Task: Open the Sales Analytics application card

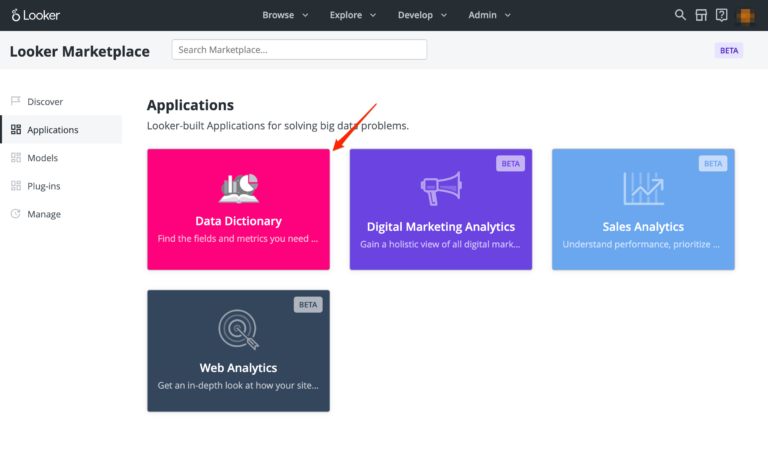Action: point(643,209)
